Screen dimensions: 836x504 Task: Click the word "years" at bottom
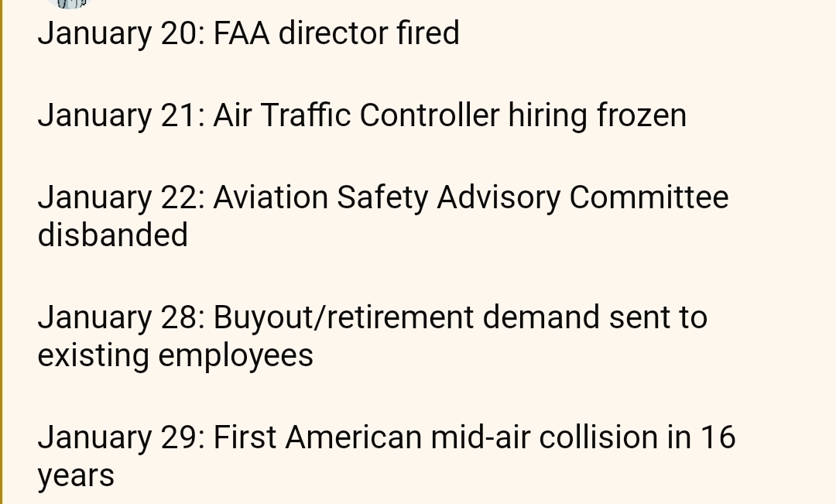tap(76, 475)
